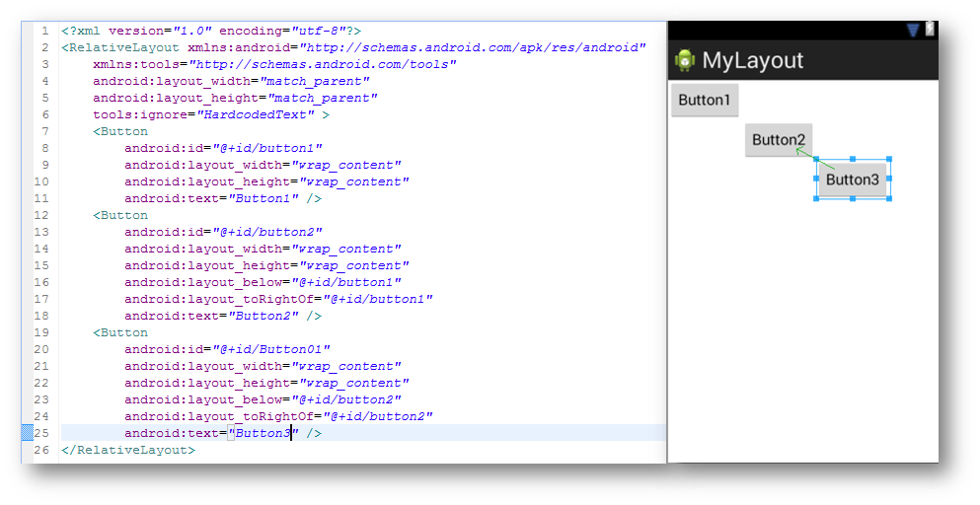Click the first <Button tag on line 7

point(120,131)
